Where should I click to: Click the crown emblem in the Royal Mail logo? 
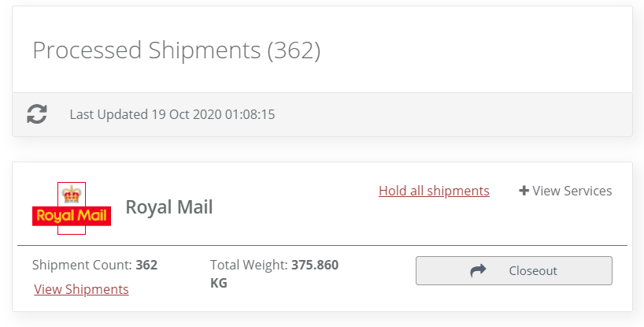point(72,194)
